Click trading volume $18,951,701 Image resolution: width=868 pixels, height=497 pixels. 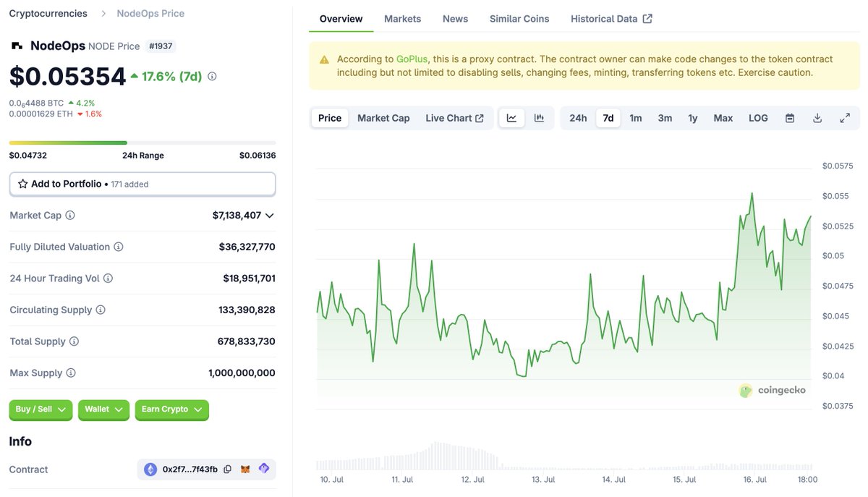pyautogui.click(x=249, y=279)
